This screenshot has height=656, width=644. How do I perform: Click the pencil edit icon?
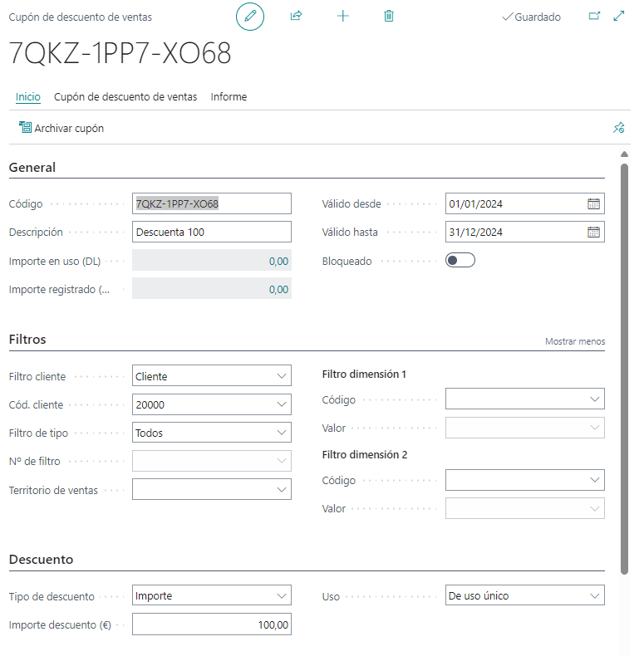click(x=250, y=17)
